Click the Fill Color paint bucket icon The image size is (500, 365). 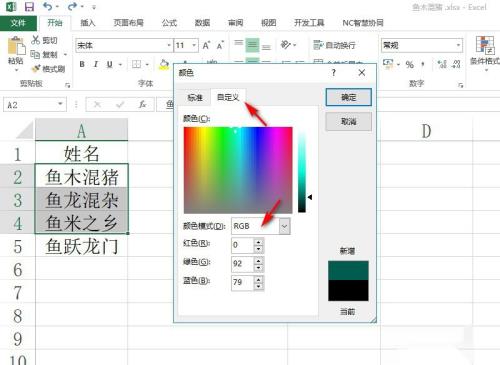(164, 64)
